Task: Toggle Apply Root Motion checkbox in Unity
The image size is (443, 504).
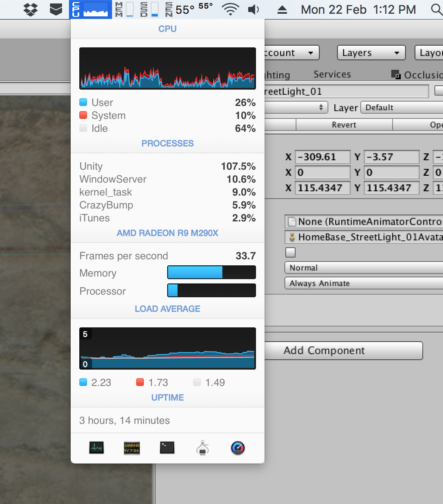Action: tap(290, 252)
